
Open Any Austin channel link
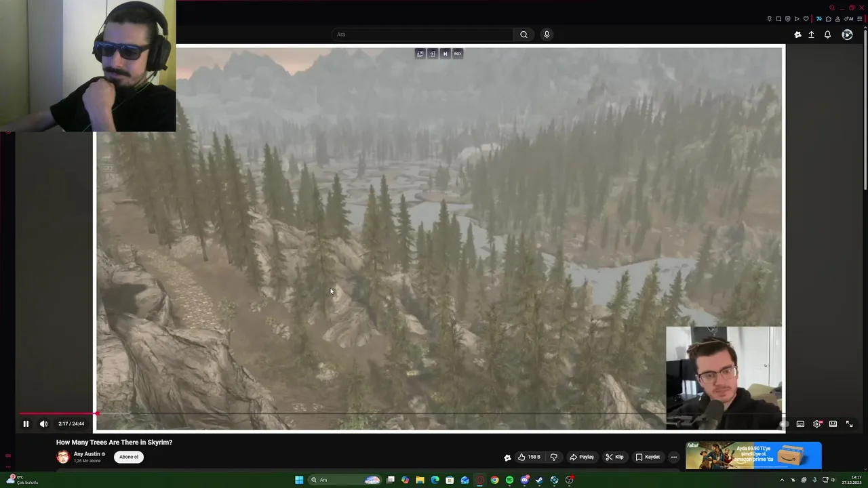[87, 454]
